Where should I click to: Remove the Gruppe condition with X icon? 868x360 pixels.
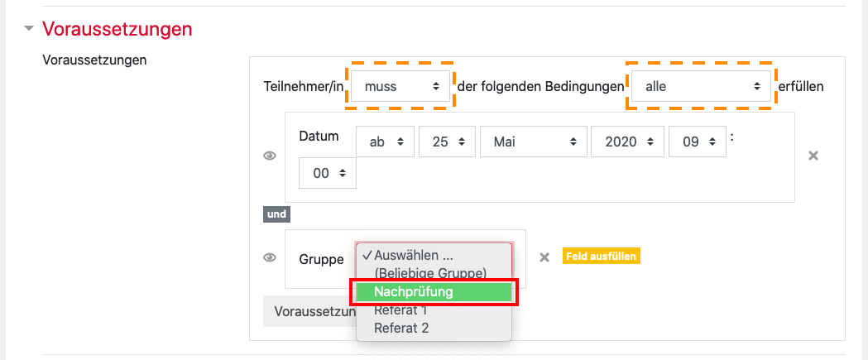(x=544, y=257)
